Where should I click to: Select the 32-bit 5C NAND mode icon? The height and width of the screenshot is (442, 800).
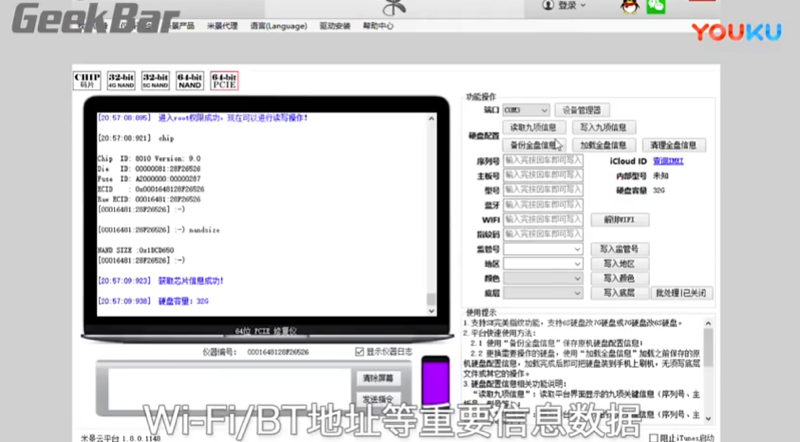click(155, 79)
